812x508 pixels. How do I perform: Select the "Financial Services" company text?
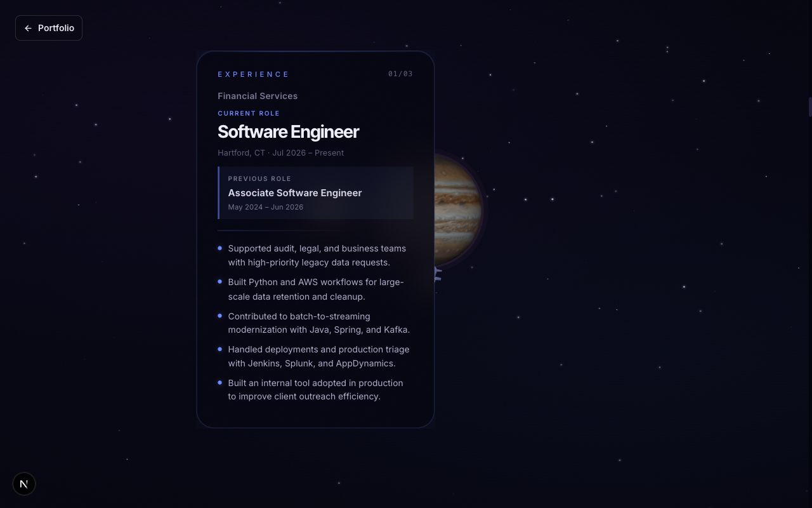(258, 96)
